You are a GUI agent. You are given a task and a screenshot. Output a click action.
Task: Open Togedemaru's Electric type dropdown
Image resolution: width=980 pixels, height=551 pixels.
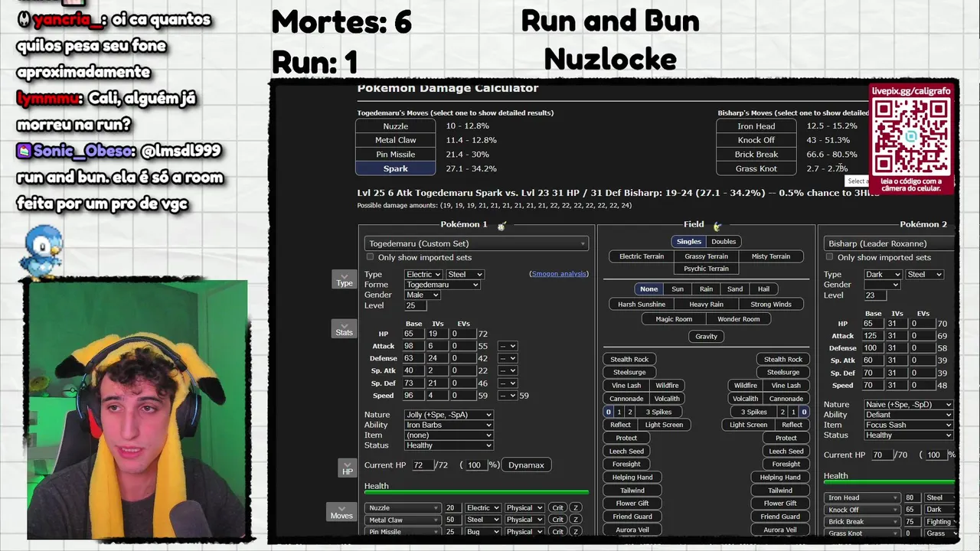[423, 274]
